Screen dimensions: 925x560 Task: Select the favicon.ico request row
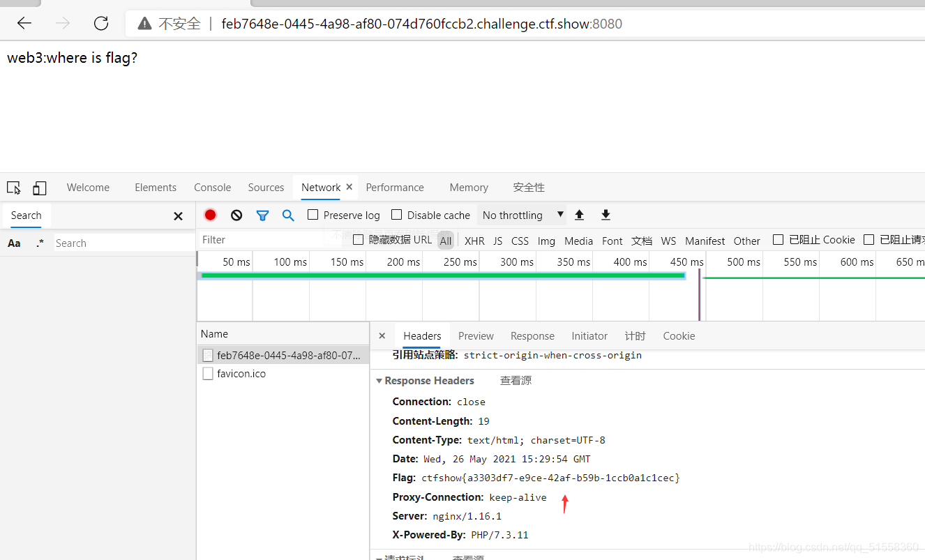[283, 374]
